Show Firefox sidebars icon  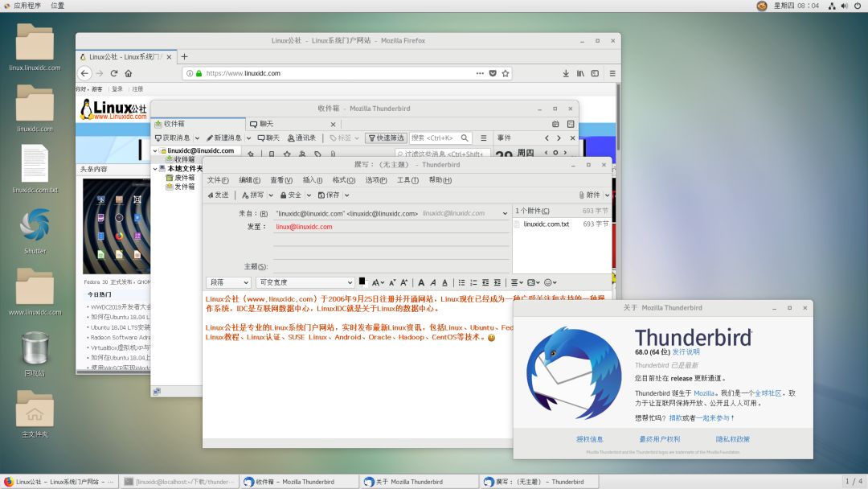595,73
